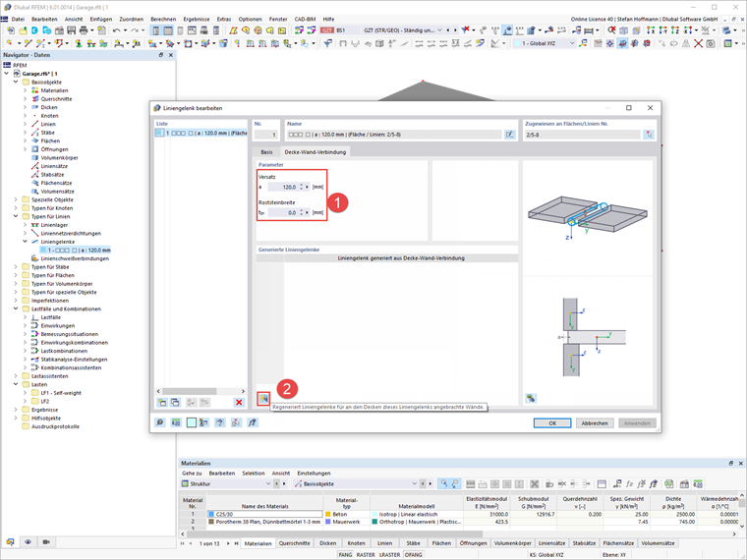Toggle the navigator panel view button
Screen dimensions: 747x560
[x=155, y=30]
